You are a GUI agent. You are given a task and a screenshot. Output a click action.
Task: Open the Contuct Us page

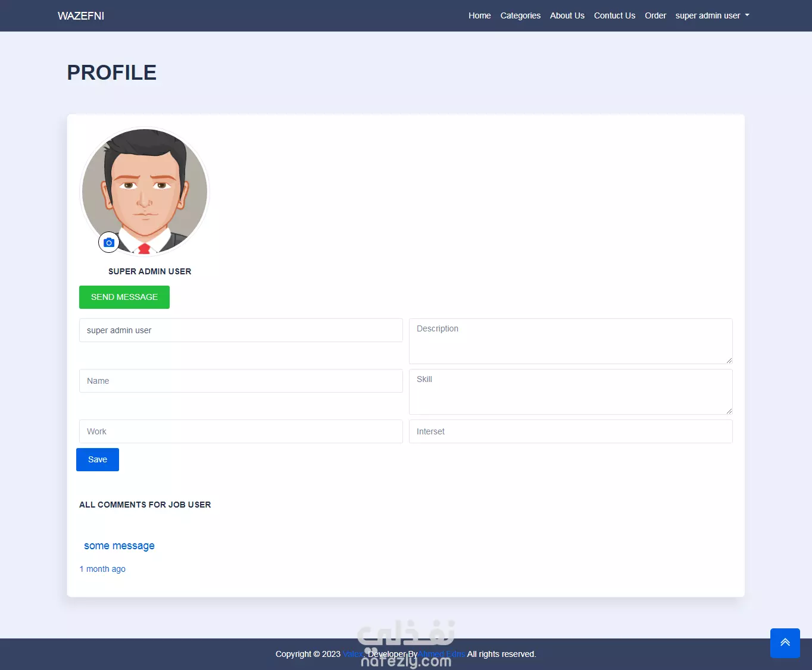614,15
